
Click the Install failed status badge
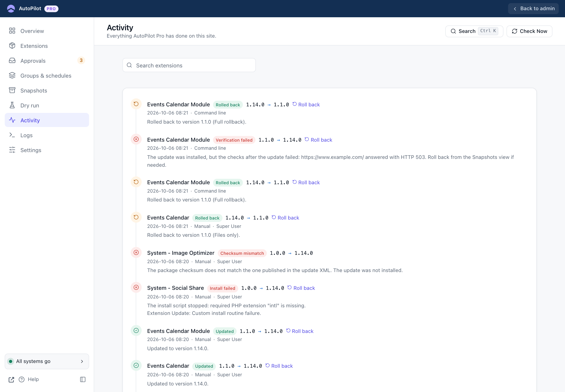(x=222, y=288)
